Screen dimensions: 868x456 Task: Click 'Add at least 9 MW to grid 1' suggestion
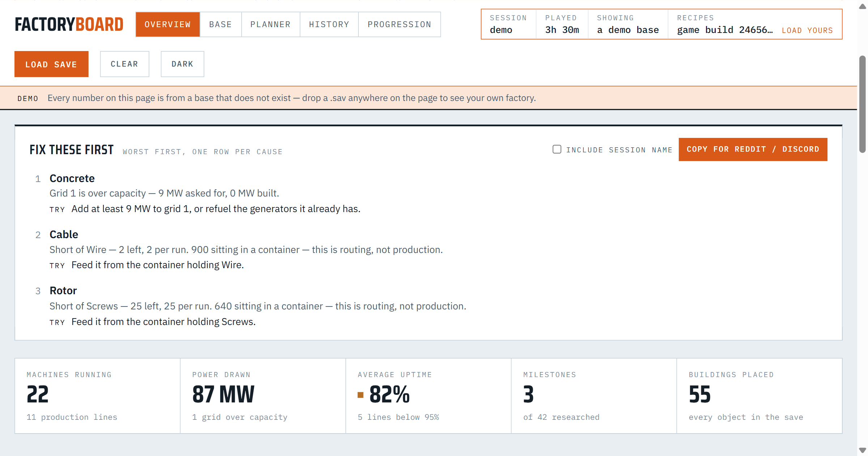tap(216, 209)
